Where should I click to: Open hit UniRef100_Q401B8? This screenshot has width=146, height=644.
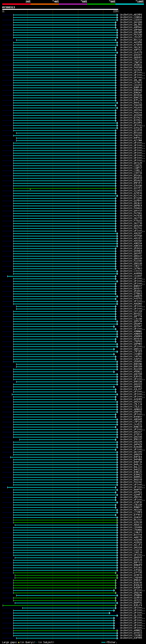(x=131, y=22)
